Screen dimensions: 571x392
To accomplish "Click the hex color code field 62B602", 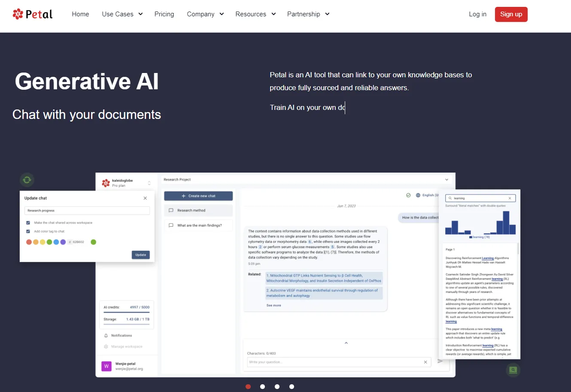I will tap(77, 242).
